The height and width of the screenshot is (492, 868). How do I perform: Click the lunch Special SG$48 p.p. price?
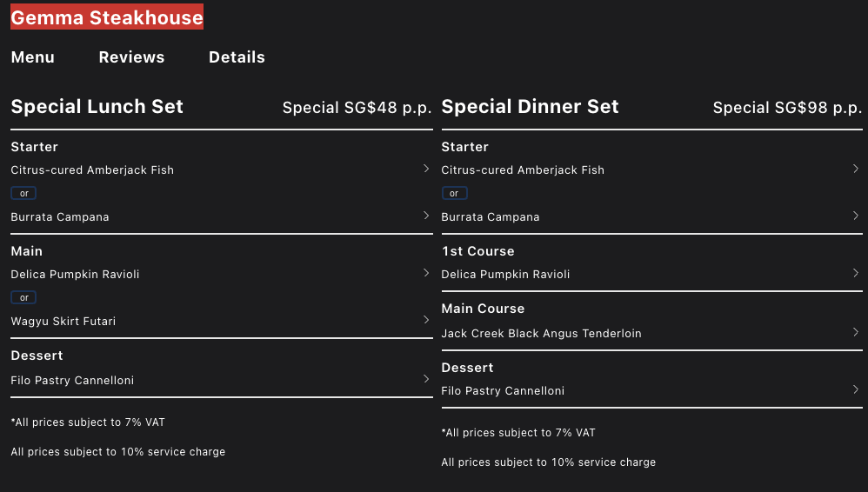[x=357, y=108]
